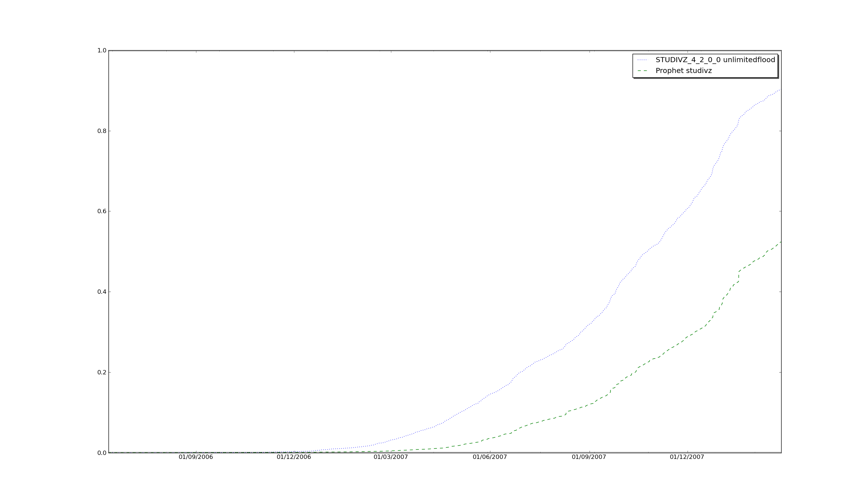
Task: Click the green dashed curve's right endpoint
Action: click(x=780, y=242)
